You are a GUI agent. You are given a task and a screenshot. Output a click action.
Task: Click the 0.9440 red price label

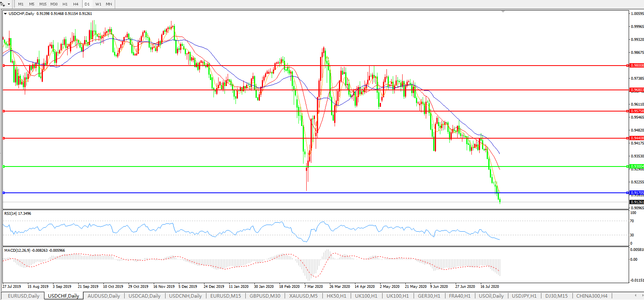(637, 138)
